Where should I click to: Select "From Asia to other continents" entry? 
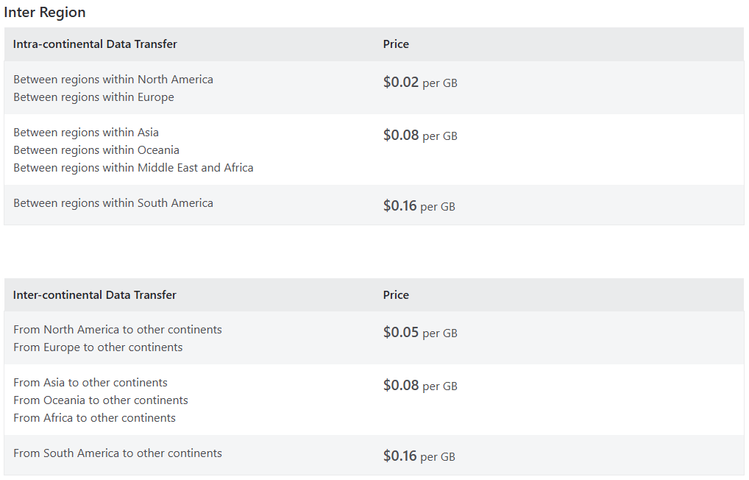tap(90, 382)
